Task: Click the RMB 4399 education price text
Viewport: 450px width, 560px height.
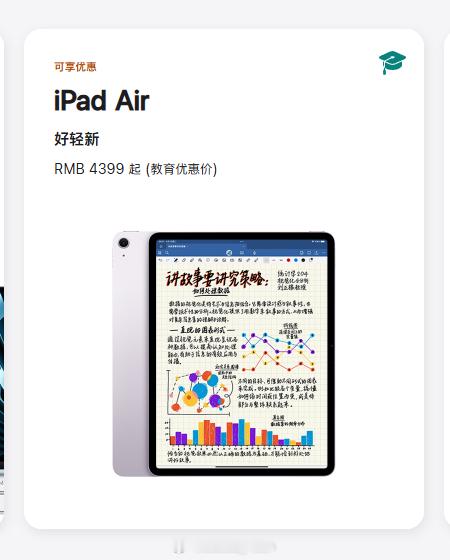Action: pos(135,169)
